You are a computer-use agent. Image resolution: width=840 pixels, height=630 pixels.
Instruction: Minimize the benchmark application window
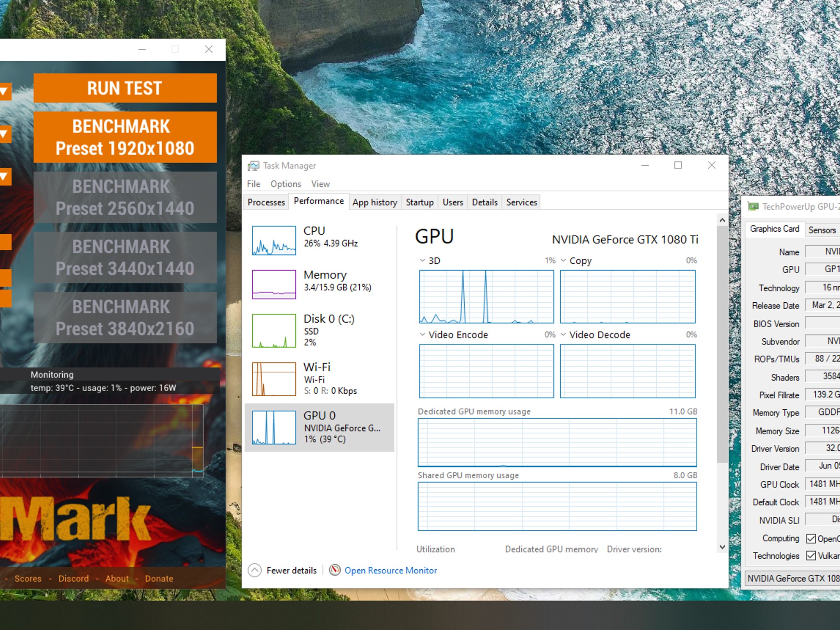pos(142,50)
